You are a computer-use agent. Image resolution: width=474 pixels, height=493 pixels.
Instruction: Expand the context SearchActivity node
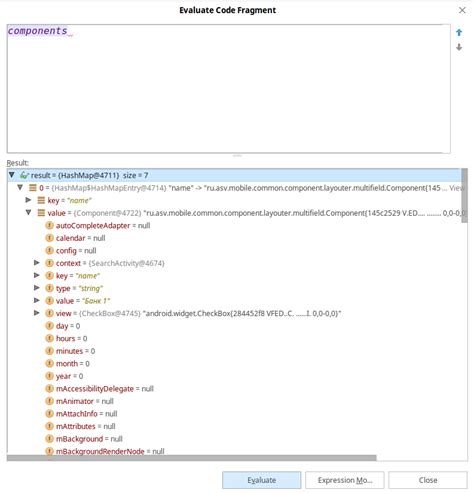coord(37,263)
